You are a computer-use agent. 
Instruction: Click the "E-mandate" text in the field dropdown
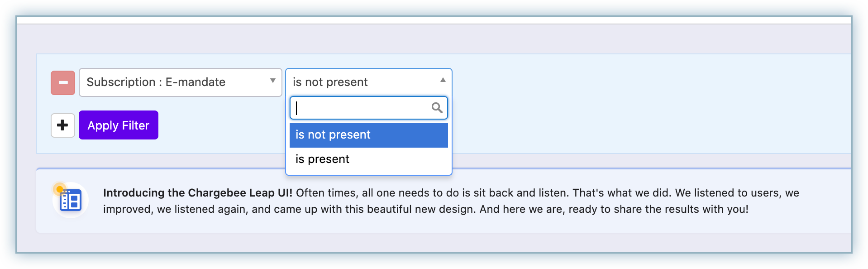pos(196,82)
